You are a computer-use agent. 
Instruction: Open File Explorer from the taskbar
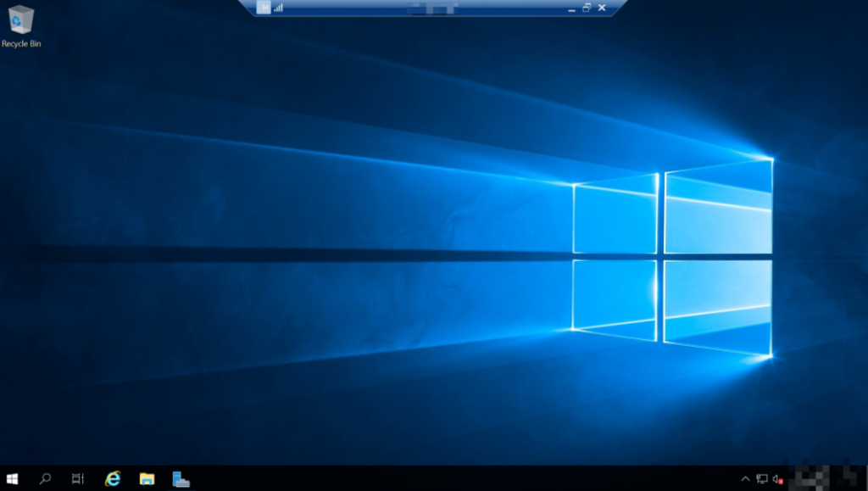pyautogui.click(x=147, y=479)
